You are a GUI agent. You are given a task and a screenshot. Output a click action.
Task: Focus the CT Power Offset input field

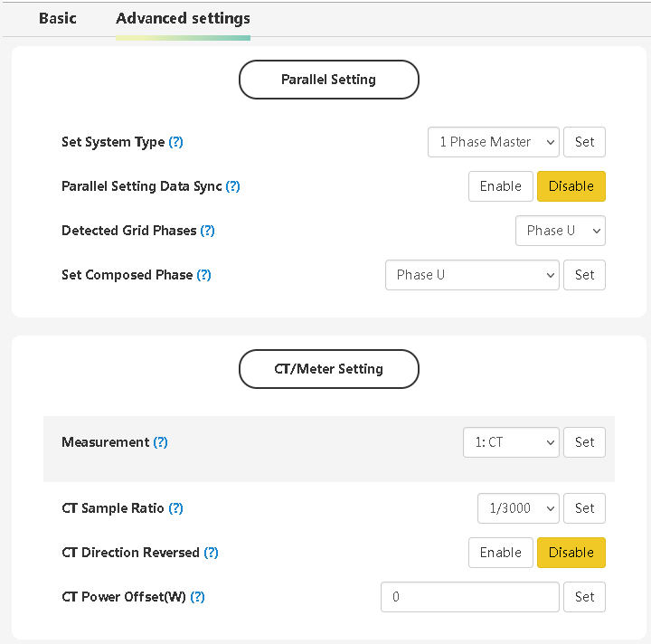[469, 597]
